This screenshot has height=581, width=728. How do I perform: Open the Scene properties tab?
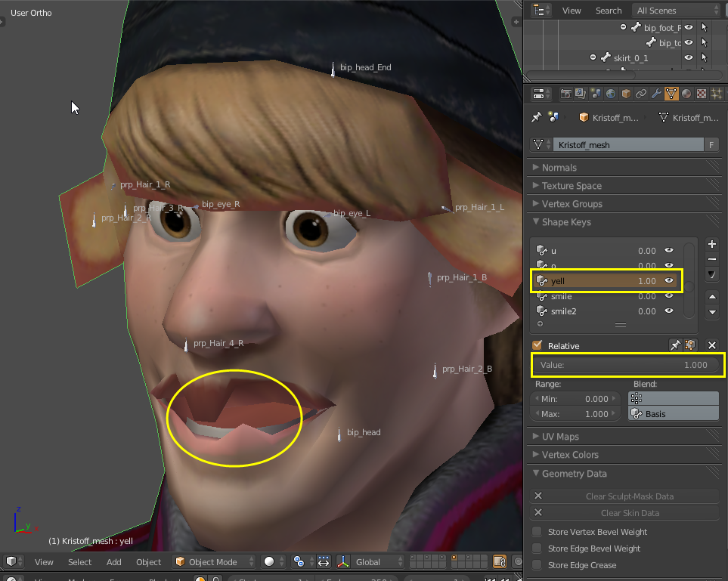596,94
